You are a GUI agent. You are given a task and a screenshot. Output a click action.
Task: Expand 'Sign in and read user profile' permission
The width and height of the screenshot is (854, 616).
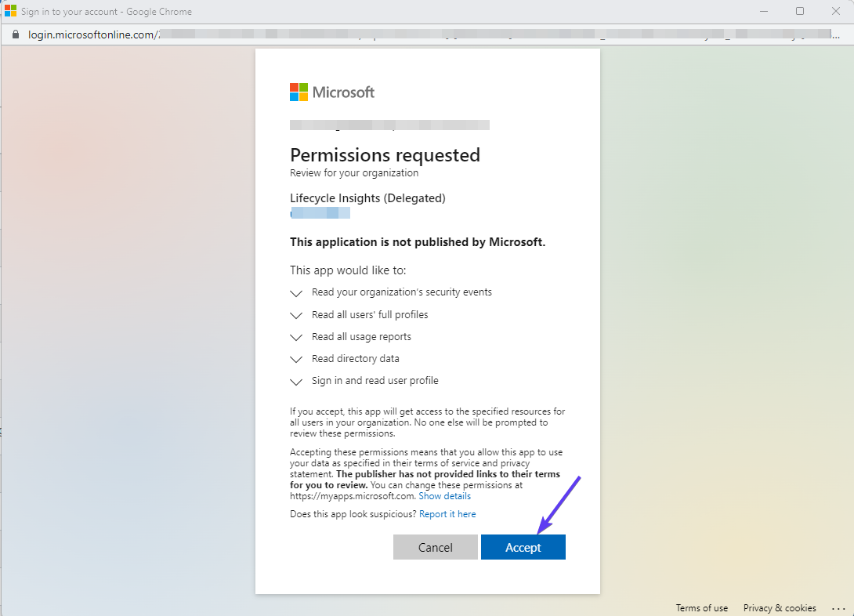(x=296, y=381)
